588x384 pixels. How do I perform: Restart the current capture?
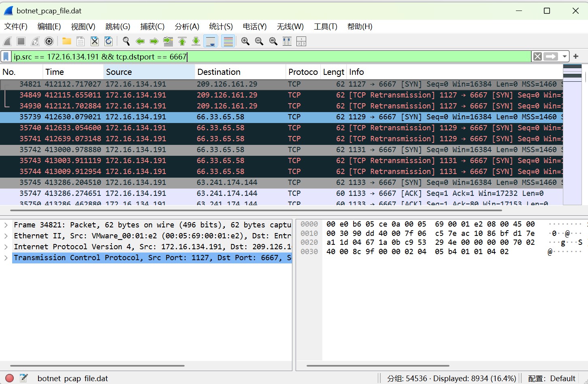point(35,41)
